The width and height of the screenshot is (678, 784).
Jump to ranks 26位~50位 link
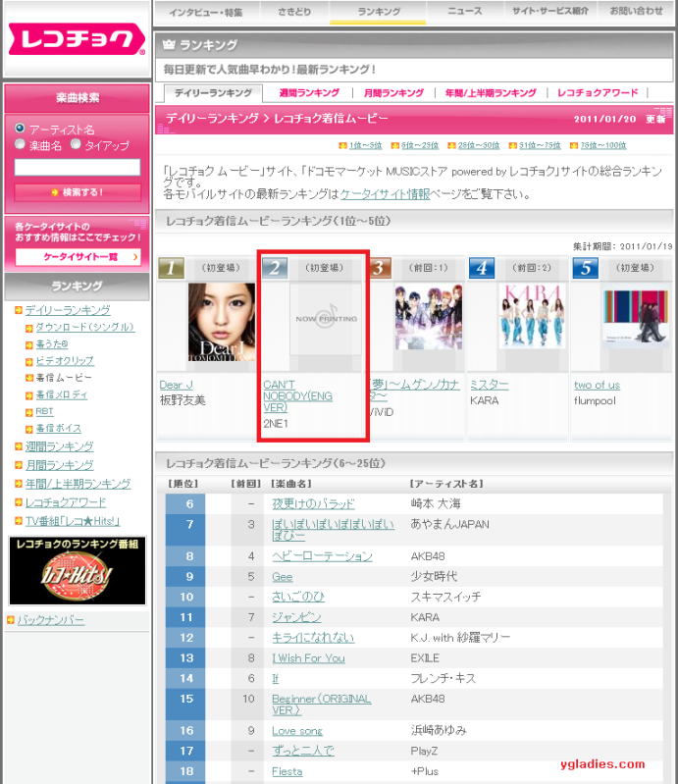point(479,145)
